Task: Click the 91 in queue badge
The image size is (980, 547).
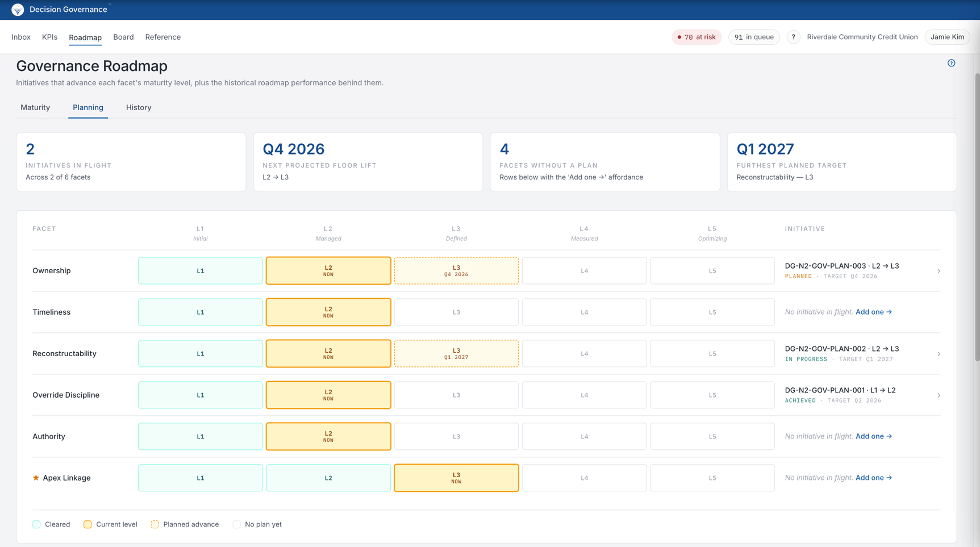Action: 754,37
